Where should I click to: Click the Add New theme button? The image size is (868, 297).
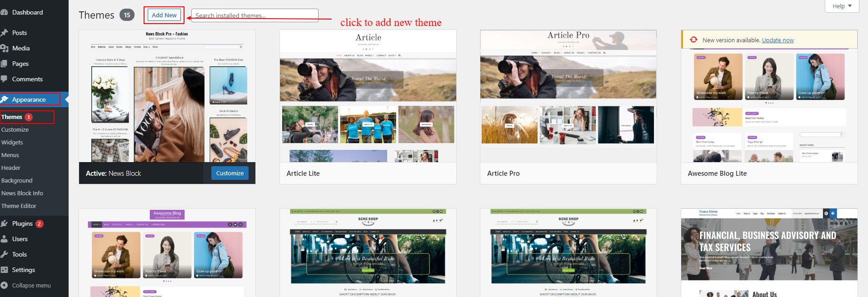coord(164,15)
